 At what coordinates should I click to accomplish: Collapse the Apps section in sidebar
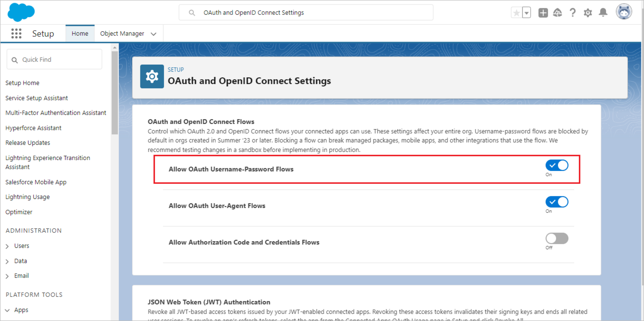[x=7, y=310]
